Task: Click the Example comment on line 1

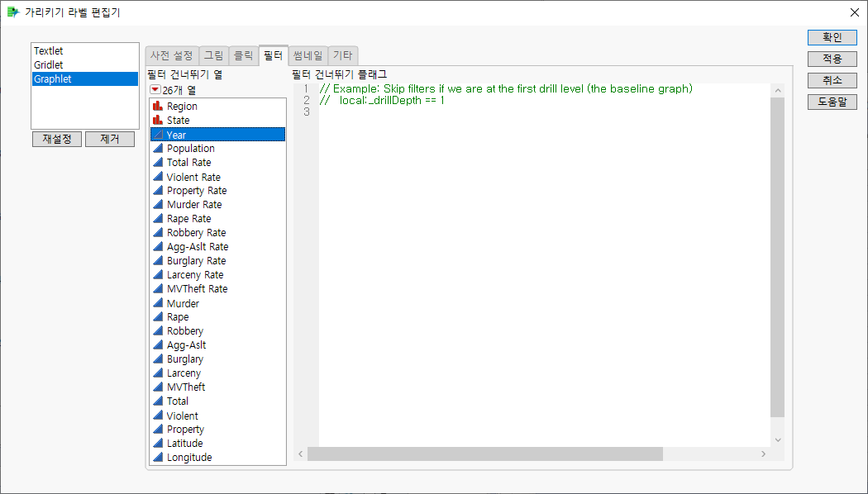Action: [506, 88]
